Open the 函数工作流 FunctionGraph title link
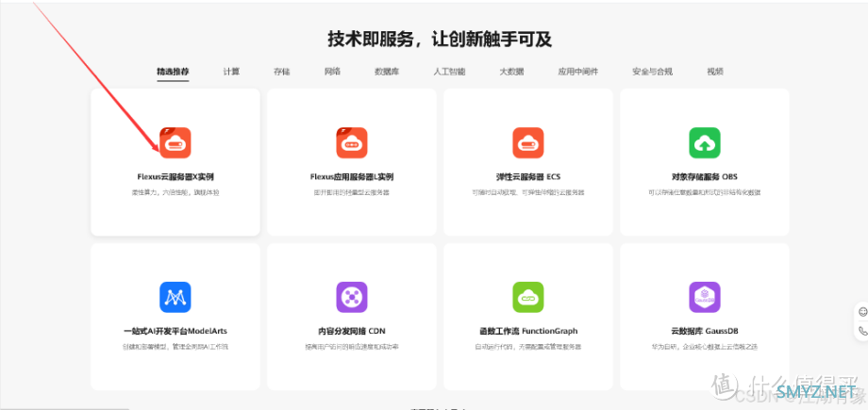The width and height of the screenshot is (868, 410). [x=528, y=332]
